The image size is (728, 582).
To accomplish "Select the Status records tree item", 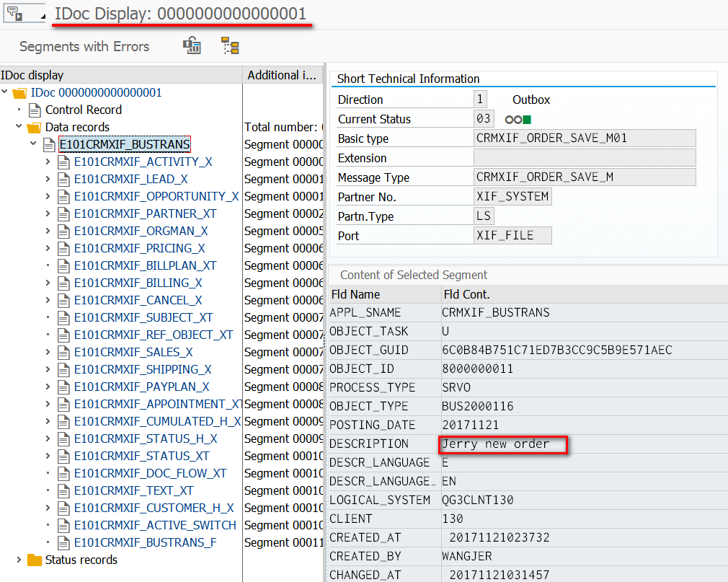I will click(81, 560).
